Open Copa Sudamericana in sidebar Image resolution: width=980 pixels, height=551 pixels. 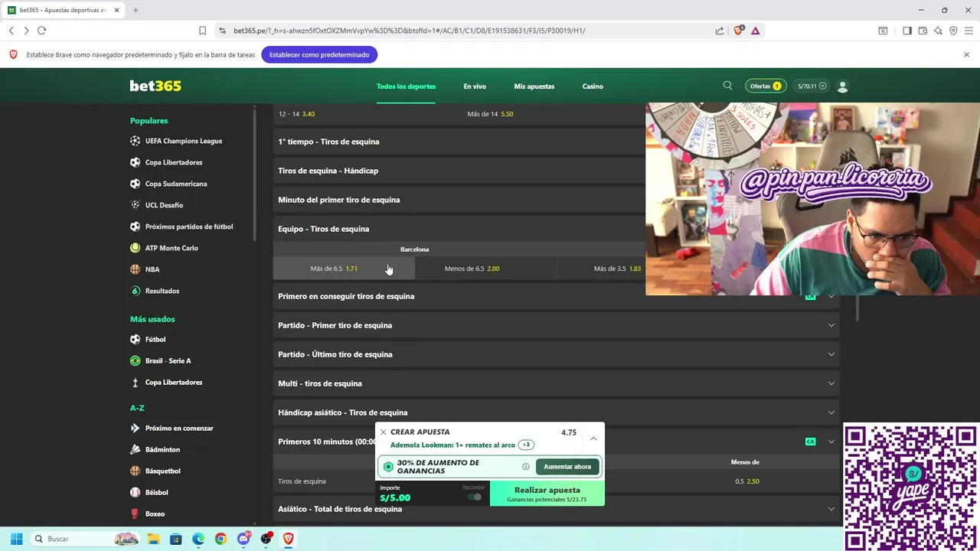point(176,184)
